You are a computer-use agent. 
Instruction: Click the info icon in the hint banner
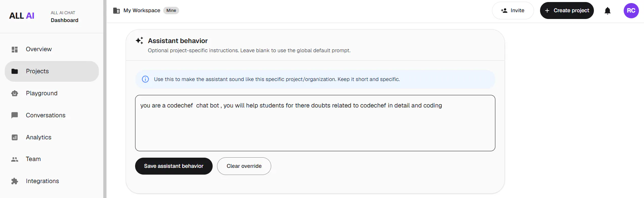145,79
